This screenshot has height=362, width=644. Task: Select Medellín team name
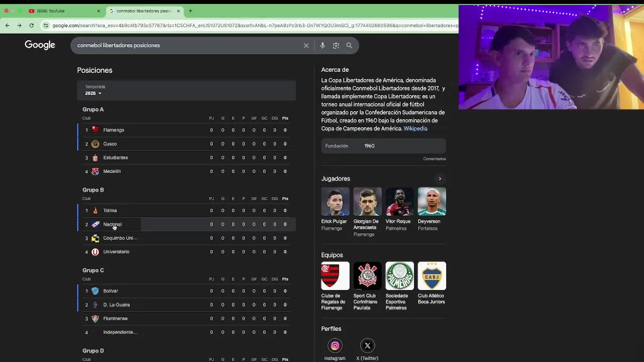pyautogui.click(x=112, y=171)
